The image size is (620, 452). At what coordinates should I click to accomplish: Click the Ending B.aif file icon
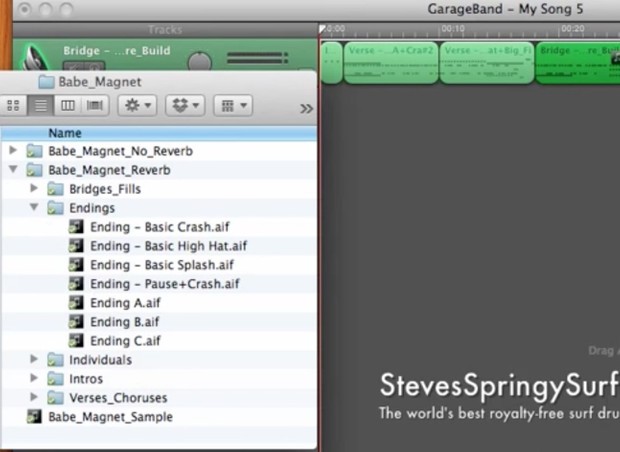pos(76,322)
